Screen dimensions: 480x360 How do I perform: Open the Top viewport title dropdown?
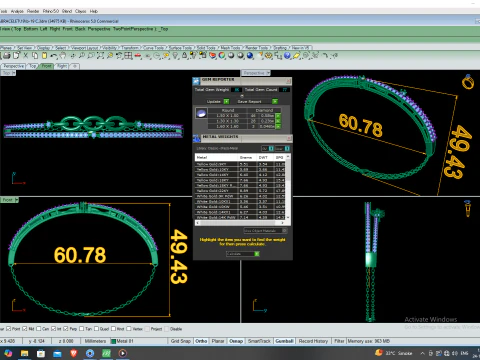[x=14, y=73]
